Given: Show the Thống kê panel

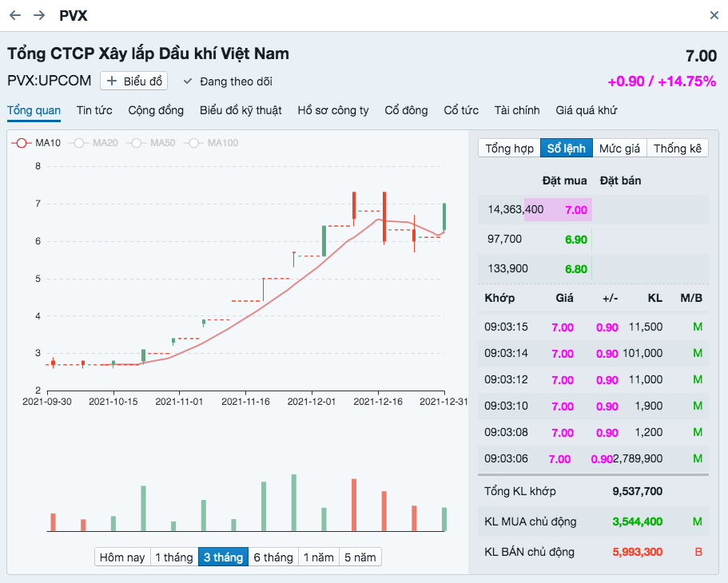Looking at the screenshot, I should [x=678, y=149].
